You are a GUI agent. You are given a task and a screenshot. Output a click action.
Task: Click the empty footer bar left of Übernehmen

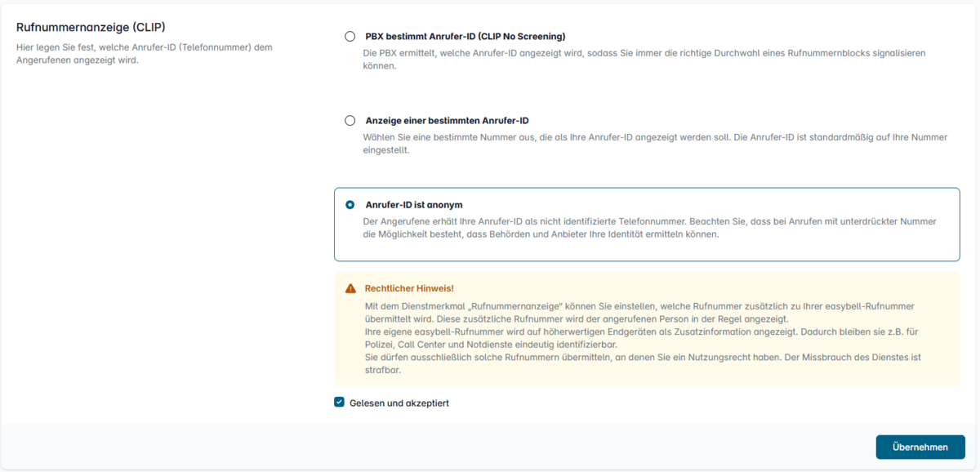pyautogui.click(x=433, y=447)
